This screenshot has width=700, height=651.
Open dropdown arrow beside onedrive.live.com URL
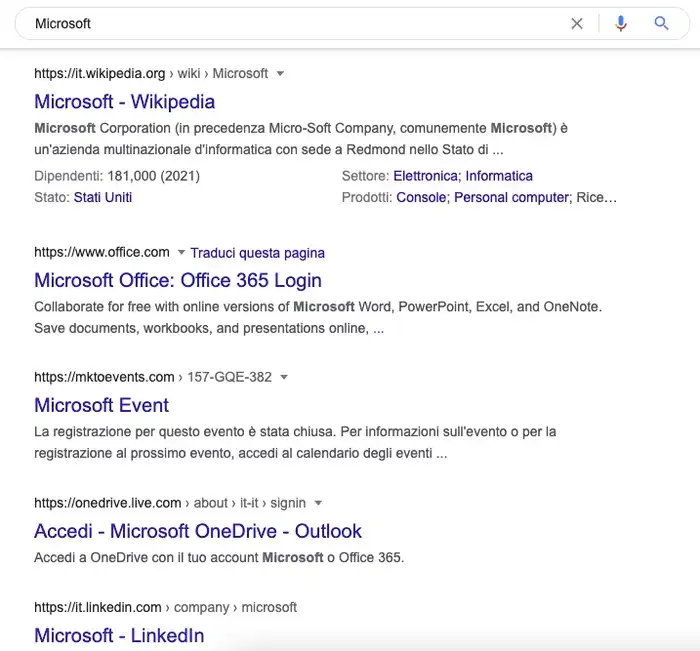318,503
